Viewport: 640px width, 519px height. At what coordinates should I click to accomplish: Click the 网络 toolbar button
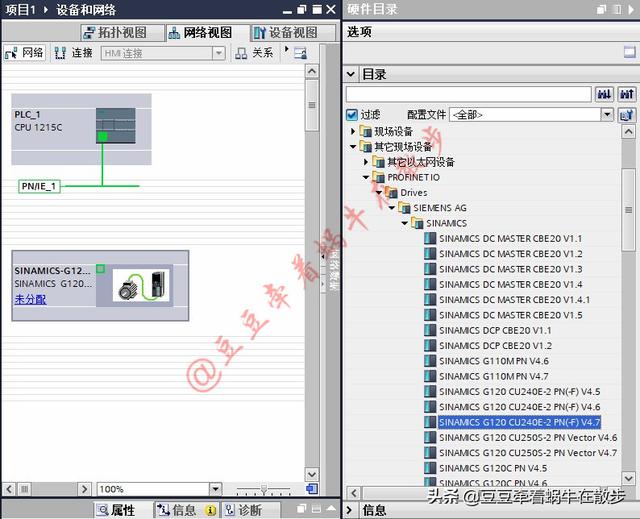[24, 53]
